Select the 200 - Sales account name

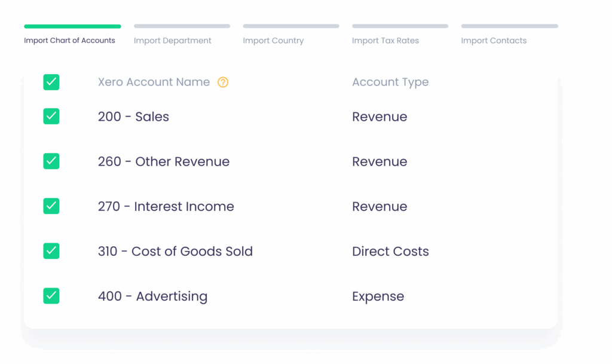[x=133, y=117]
